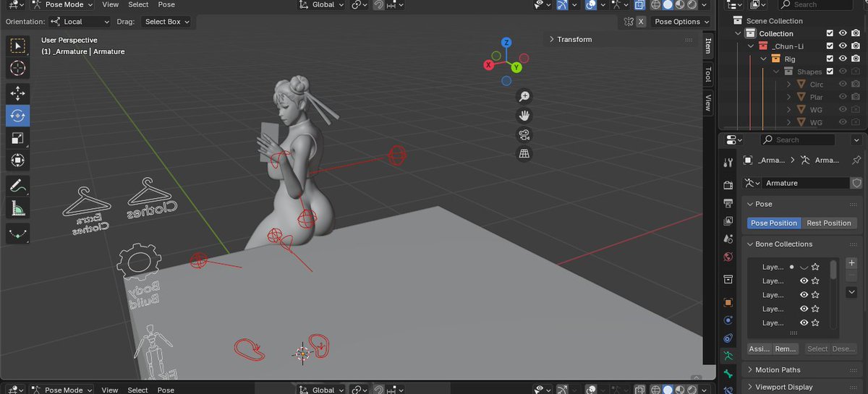The height and width of the screenshot is (394, 868).
Task: Toggle snapping magnet in upper viewport header
Action: pyautogui.click(x=380, y=4)
